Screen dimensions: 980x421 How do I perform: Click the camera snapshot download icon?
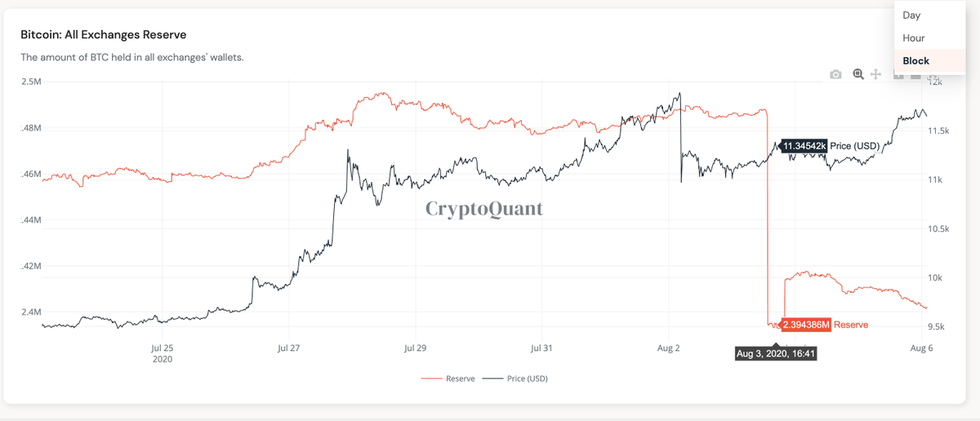[x=835, y=74]
